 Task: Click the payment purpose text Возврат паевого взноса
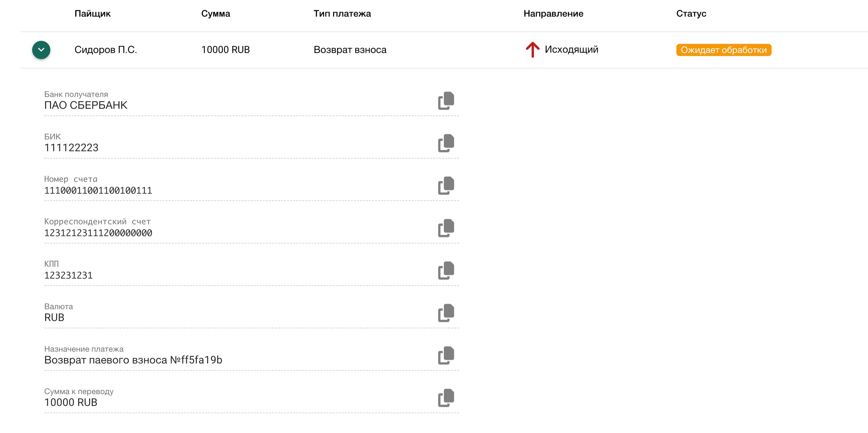[133, 360]
